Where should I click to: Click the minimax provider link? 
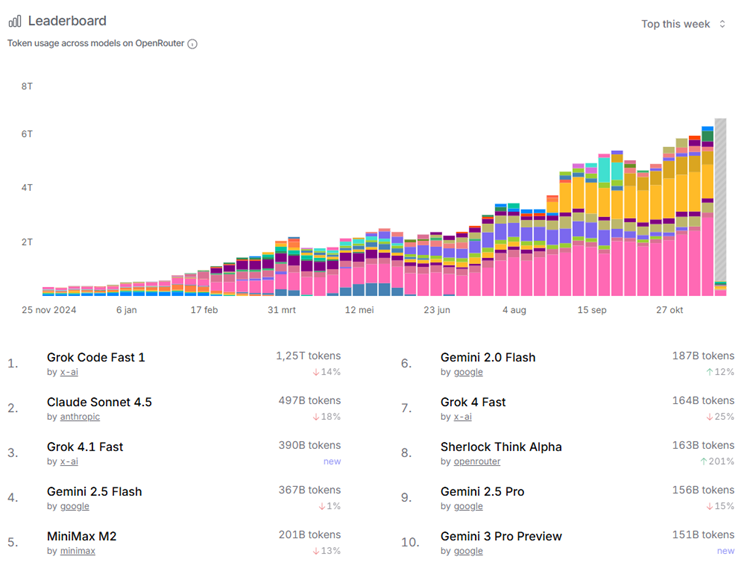[x=77, y=551]
